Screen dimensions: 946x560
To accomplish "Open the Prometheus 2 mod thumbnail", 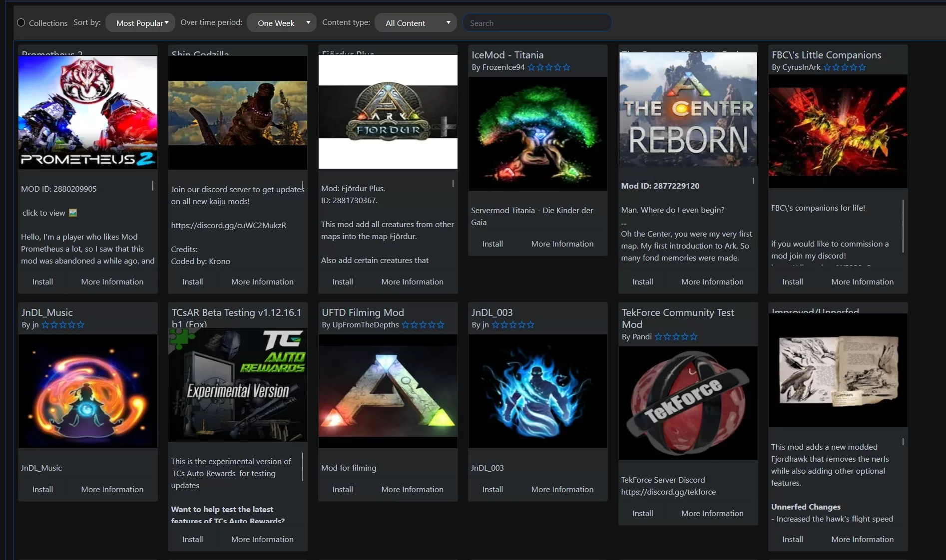I will (88, 112).
